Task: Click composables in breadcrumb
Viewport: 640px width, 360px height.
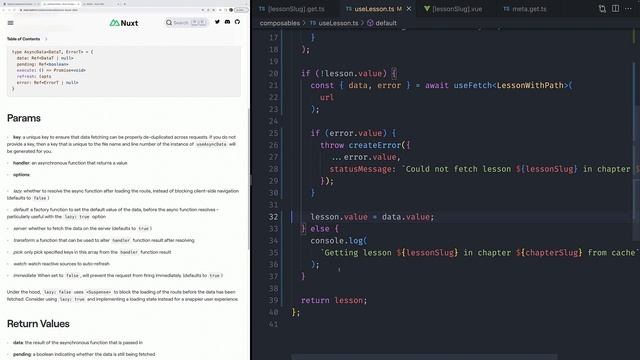Action: coord(280,23)
